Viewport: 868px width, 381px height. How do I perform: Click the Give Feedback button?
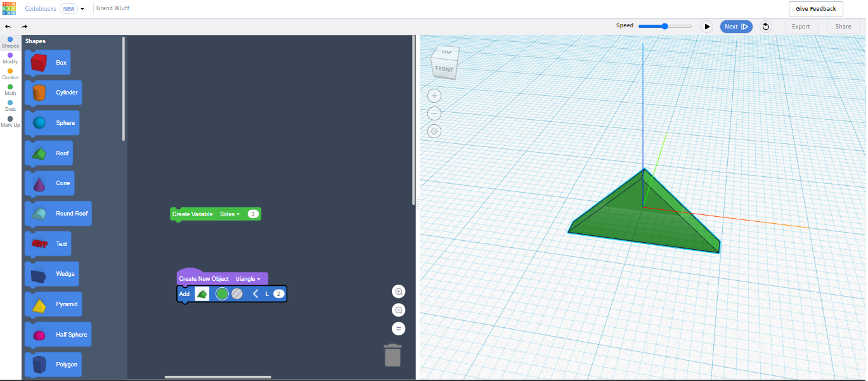(x=816, y=9)
